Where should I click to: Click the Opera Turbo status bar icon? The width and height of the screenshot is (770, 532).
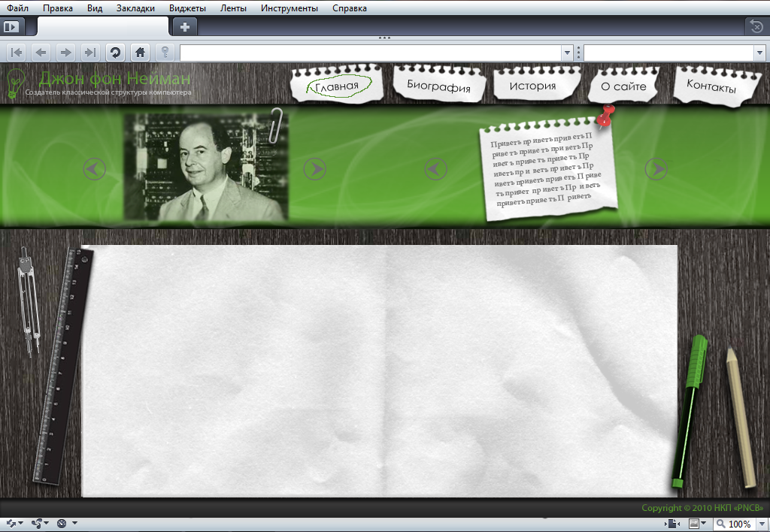click(62, 523)
